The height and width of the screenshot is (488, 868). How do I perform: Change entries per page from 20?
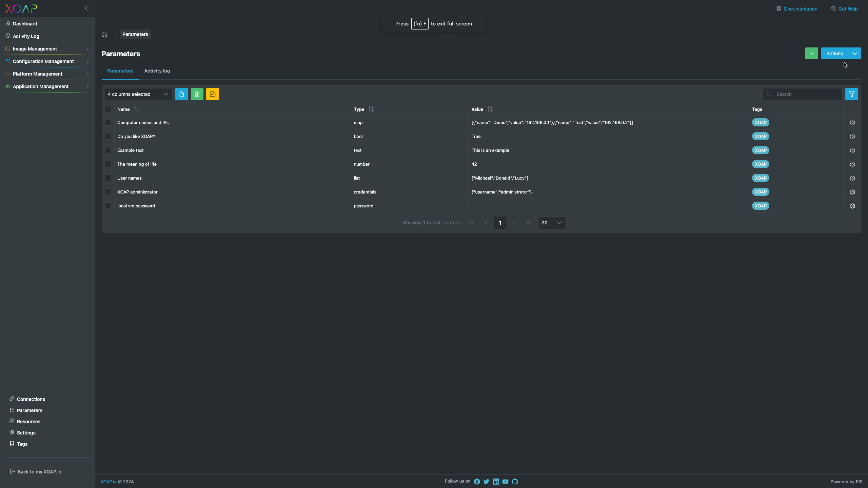coord(551,223)
